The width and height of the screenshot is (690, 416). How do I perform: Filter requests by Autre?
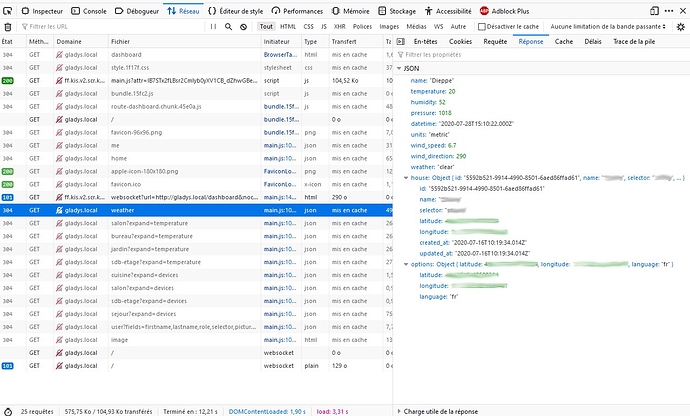coord(458,26)
